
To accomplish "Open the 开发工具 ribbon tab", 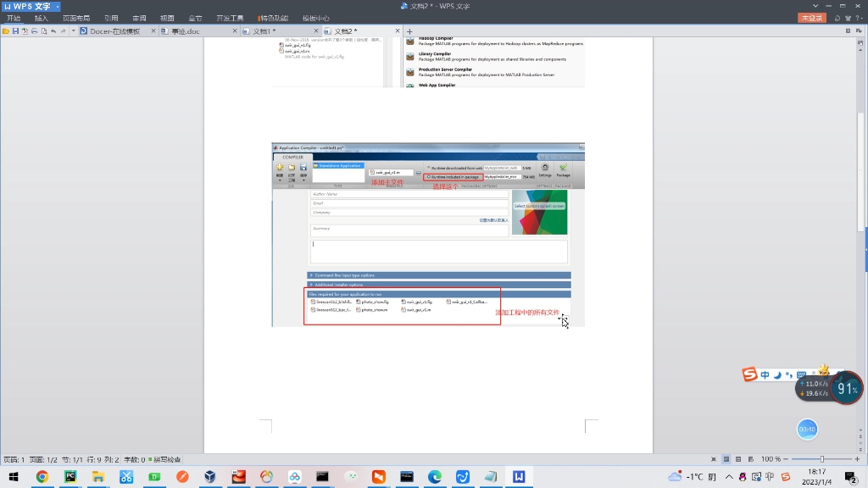I will (x=230, y=19).
